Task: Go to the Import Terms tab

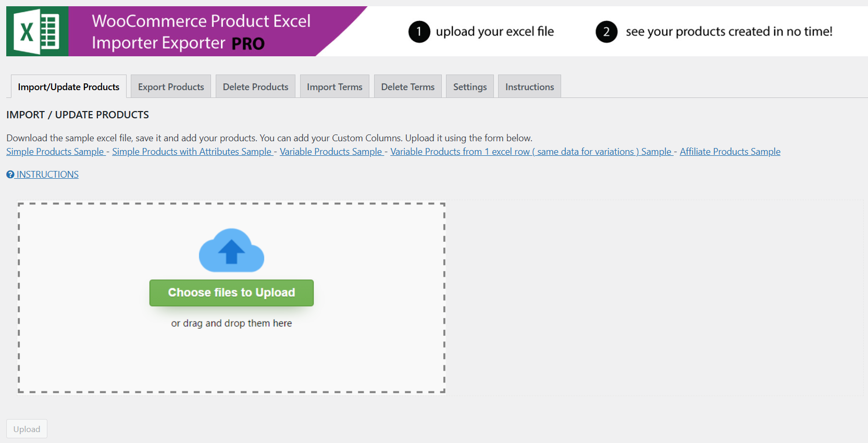Action: click(334, 87)
